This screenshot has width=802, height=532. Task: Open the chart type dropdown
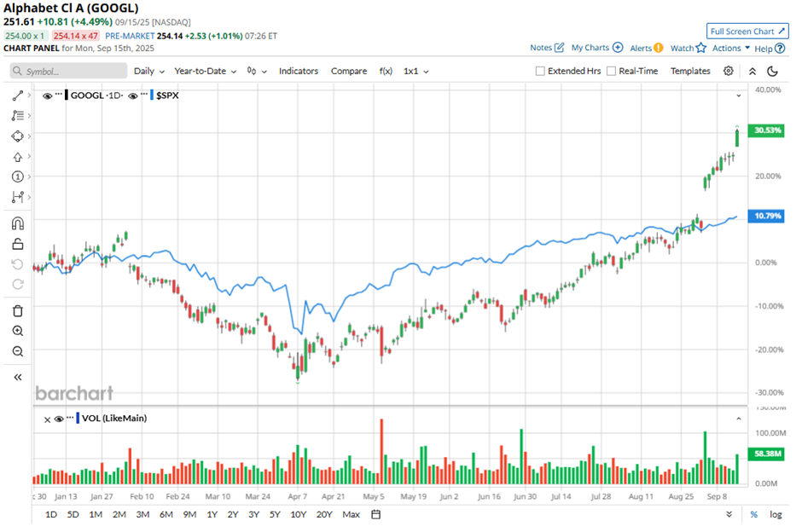pyautogui.click(x=257, y=71)
